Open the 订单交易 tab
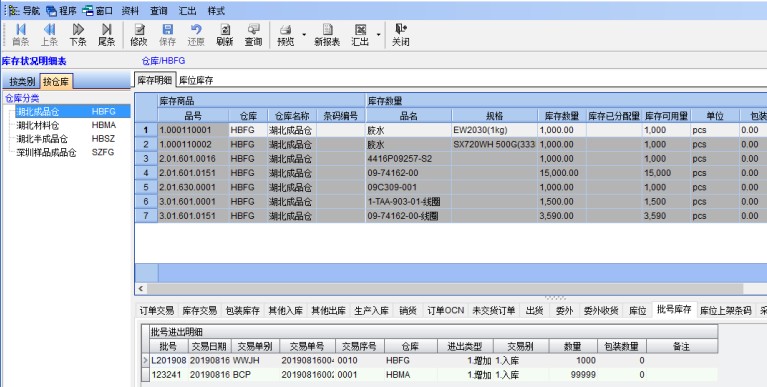This screenshot has height=387, width=767. pos(157,311)
